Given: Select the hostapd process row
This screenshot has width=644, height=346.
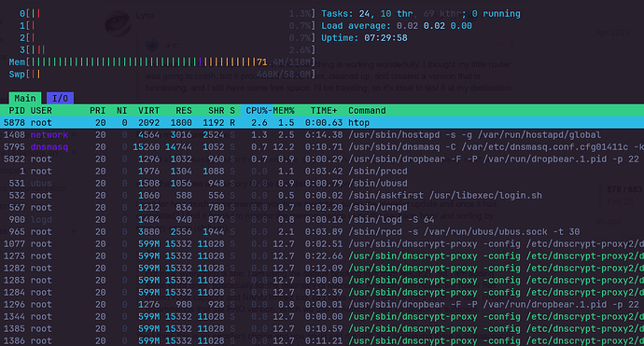Looking at the screenshot, I should click(322, 135).
